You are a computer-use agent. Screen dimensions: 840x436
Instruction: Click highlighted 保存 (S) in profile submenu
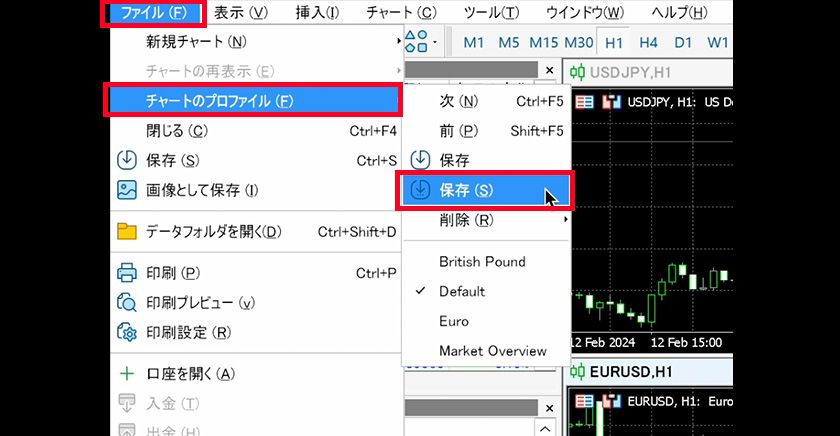485,190
